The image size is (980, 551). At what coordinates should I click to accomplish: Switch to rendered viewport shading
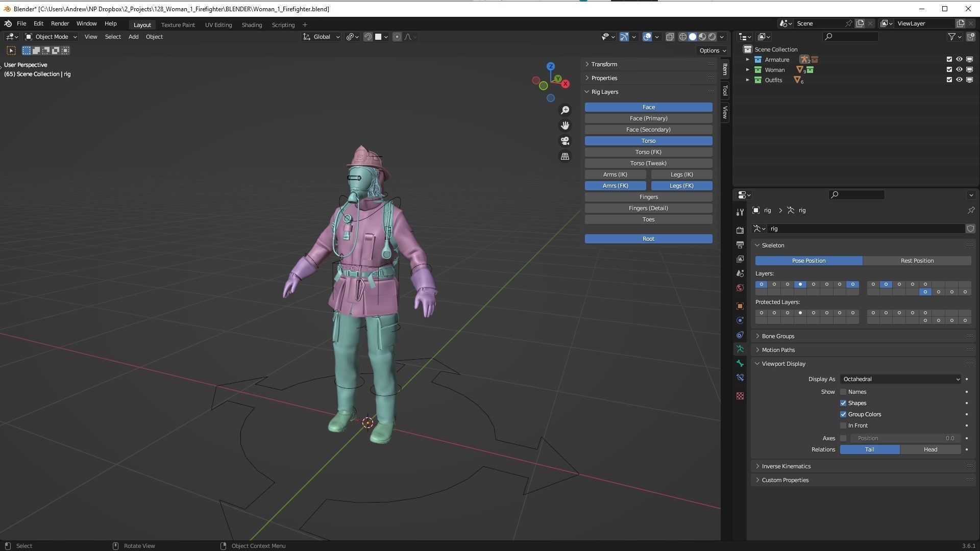pos(712,37)
